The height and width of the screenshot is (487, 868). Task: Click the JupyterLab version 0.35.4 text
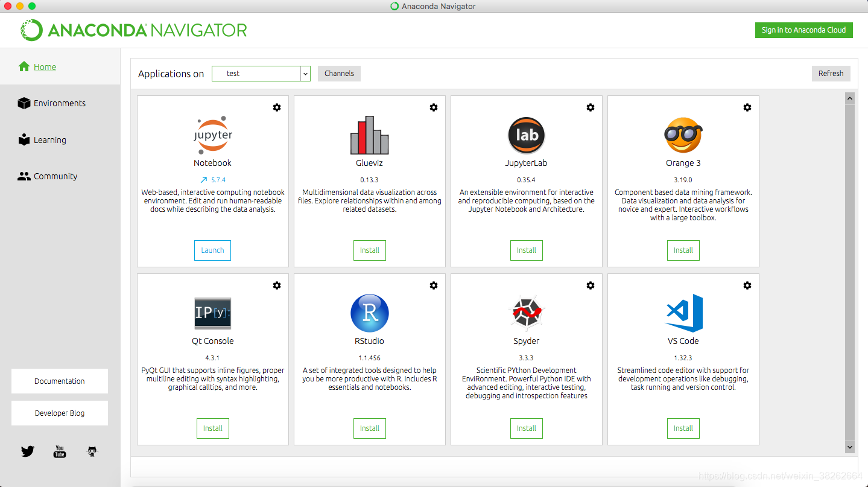point(526,180)
